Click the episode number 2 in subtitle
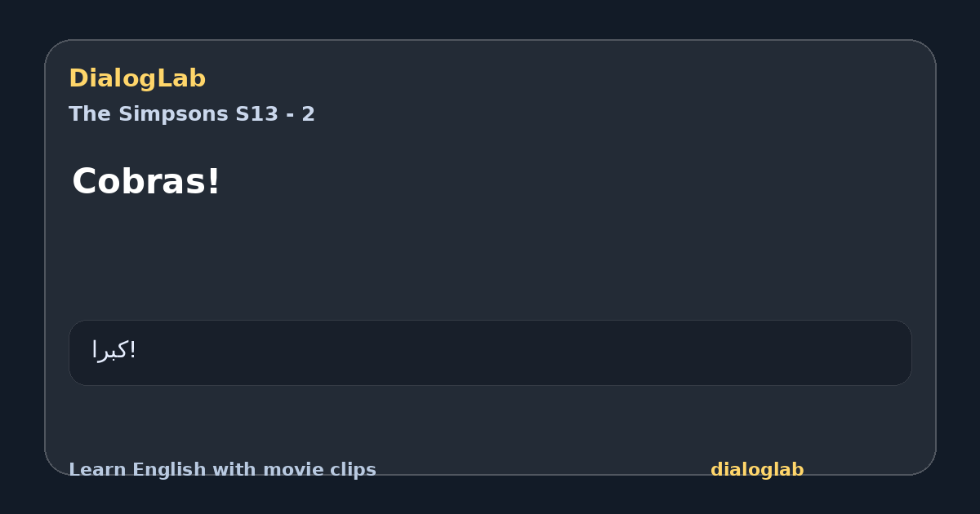This screenshot has height=514, width=980. click(x=309, y=114)
